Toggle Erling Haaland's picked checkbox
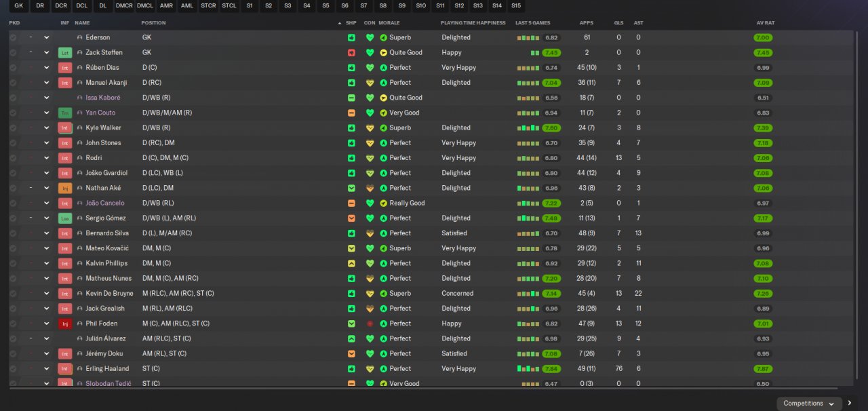The width and height of the screenshot is (868, 411). pos(13,369)
